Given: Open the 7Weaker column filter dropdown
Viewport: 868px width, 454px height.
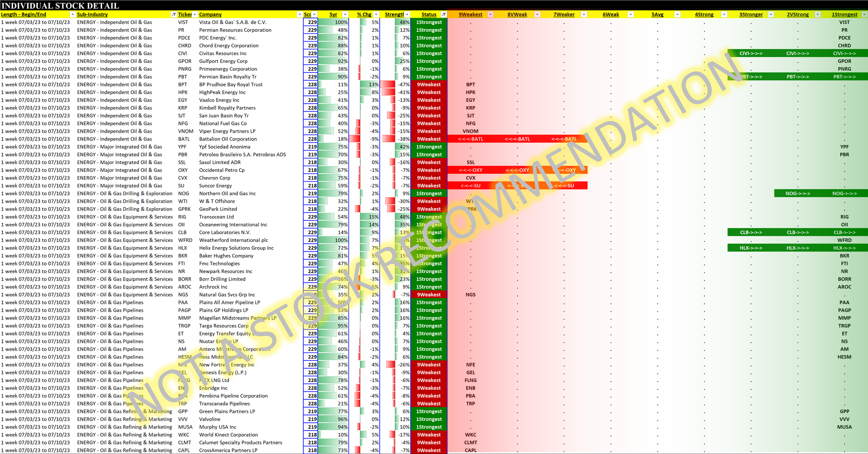Looking at the screenshot, I should click(584, 15).
